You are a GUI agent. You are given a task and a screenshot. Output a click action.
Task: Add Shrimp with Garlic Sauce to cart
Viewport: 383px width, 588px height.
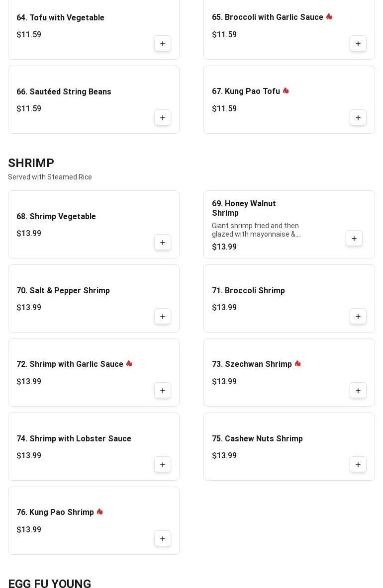coord(163,391)
